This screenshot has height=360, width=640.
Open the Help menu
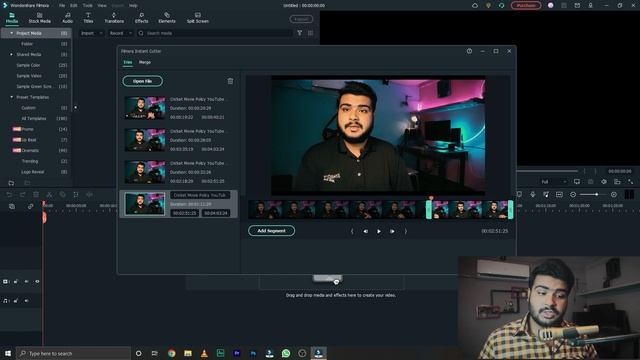[133, 5]
